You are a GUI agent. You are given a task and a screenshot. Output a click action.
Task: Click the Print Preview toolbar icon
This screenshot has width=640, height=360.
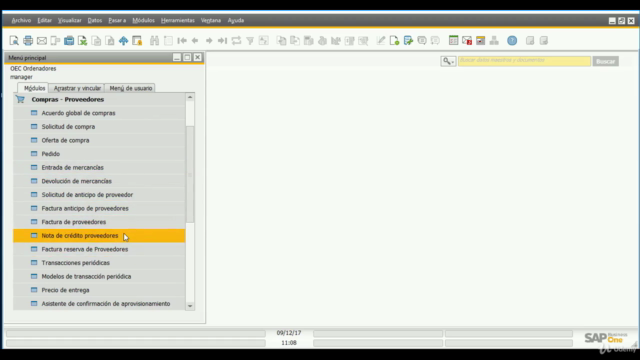14,40
